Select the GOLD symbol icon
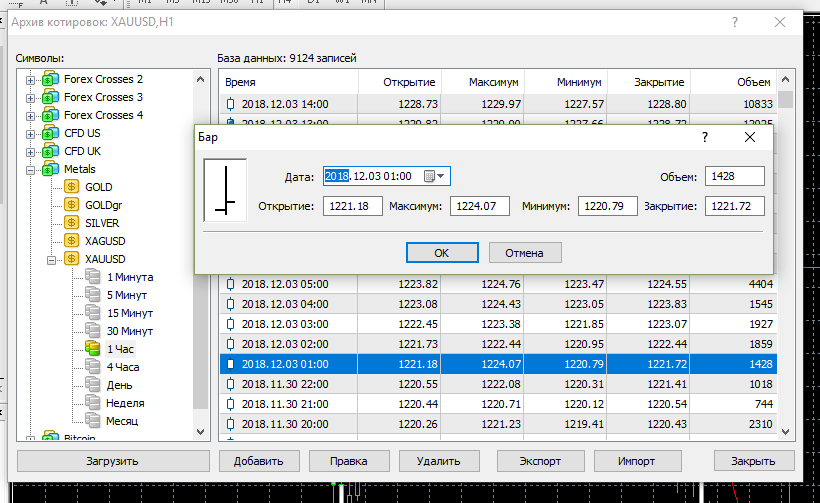Image resolution: width=820 pixels, height=503 pixels. pyautogui.click(x=71, y=187)
